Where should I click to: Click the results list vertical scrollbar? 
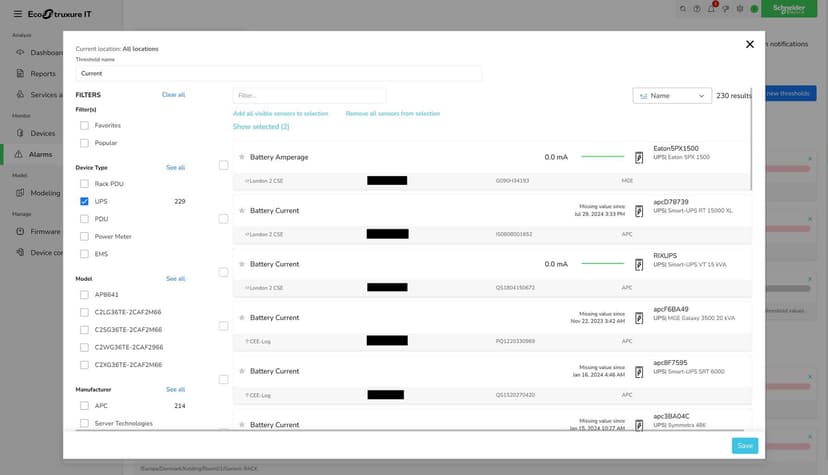751,138
